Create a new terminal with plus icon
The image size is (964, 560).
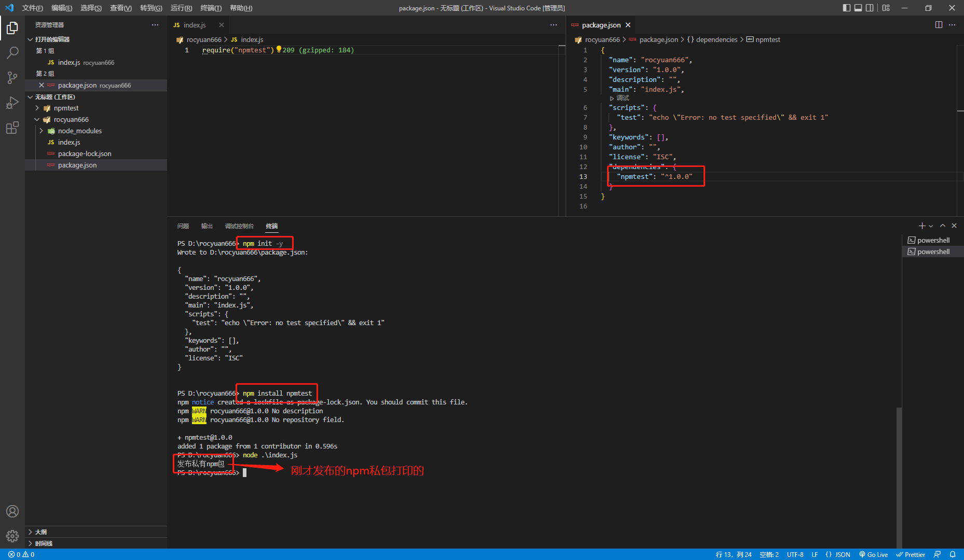(x=922, y=226)
